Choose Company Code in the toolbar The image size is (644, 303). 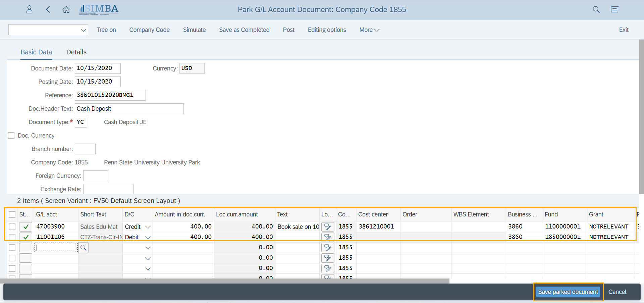(x=150, y=30)
